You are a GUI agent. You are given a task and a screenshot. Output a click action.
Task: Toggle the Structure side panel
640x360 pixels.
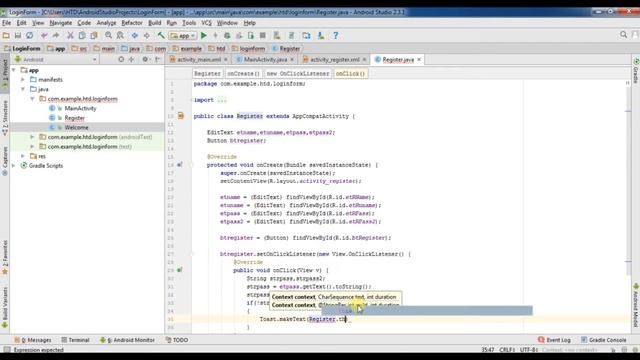5,118
